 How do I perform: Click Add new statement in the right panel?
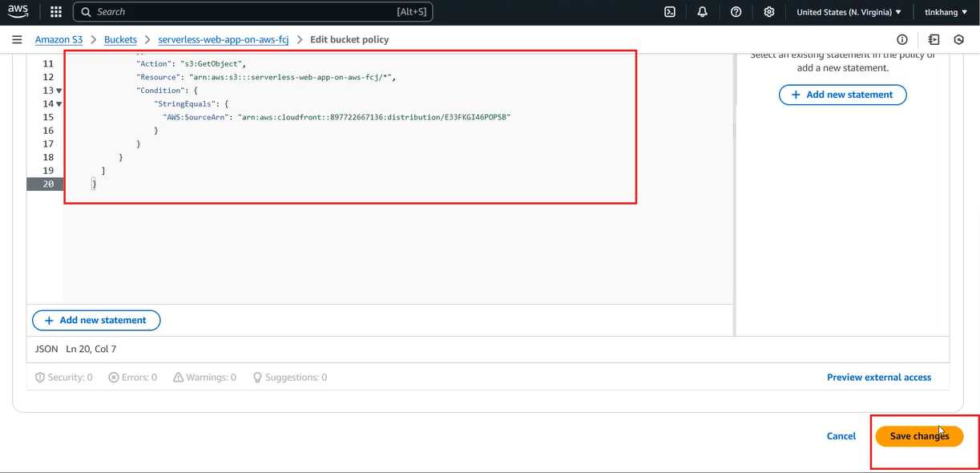842,95
